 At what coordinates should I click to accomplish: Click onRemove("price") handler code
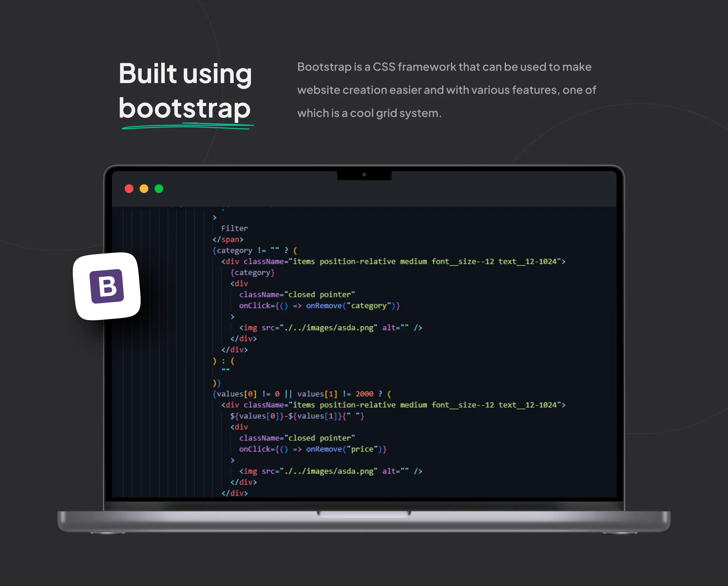coord(346,449)
